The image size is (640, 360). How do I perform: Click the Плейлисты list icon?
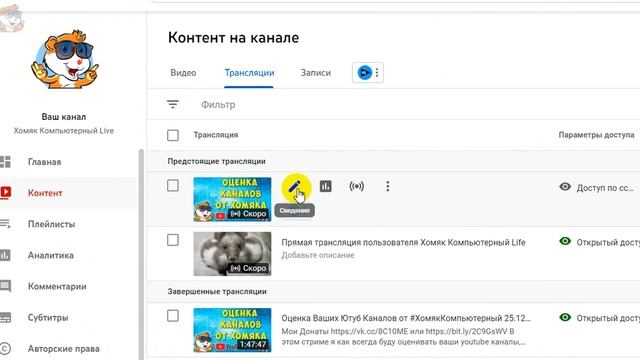(x=5, y=224)
